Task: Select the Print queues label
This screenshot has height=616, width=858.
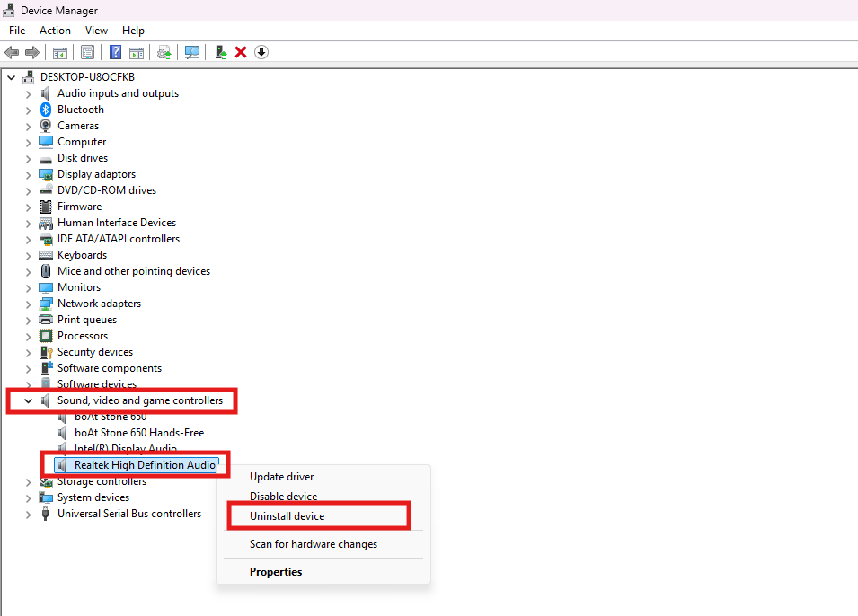Action: [x=87, y=320]
